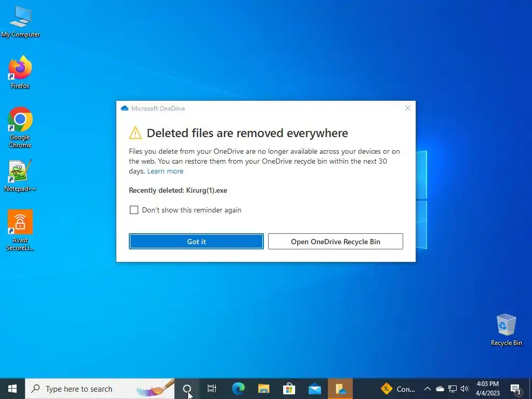532x399 pixels.
Task: Select the Recycle Bin desktop icon
Action: (506, 330)
